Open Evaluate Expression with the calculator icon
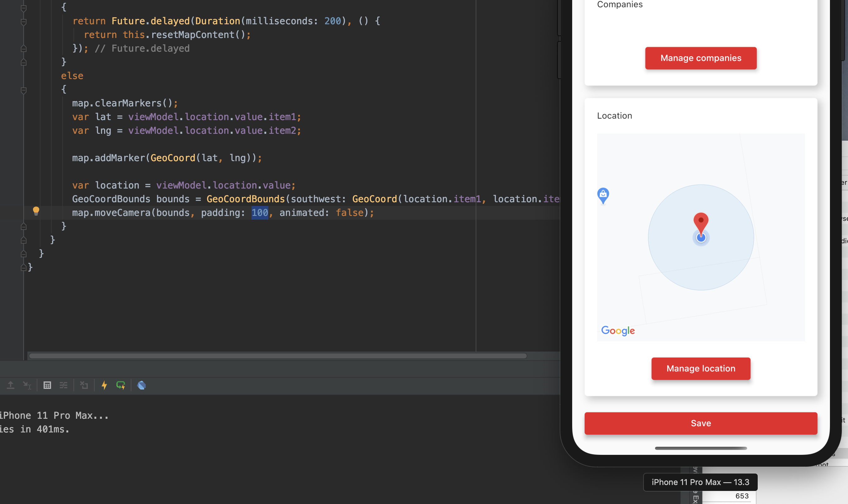Image resolution: width=848 pixels, height=504 pixels. point(47,385)
